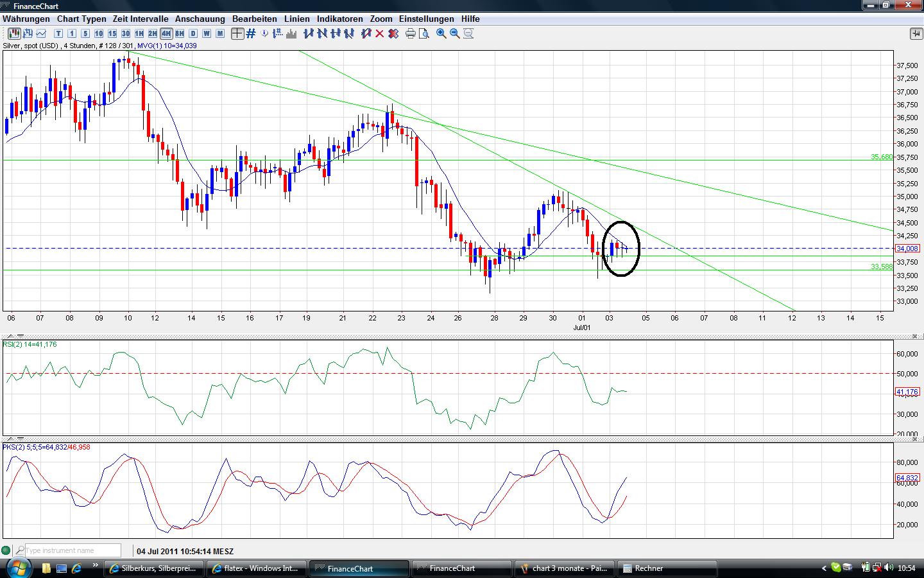This screenshot has height=578, width=924.
Task: Print the chart with printer icon
Action: [411, 33]
